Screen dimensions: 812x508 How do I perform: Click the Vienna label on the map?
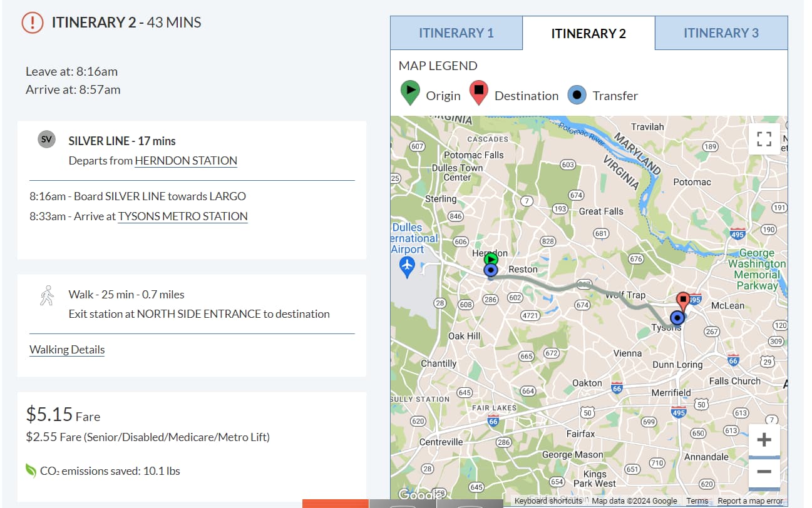(627, 353)
